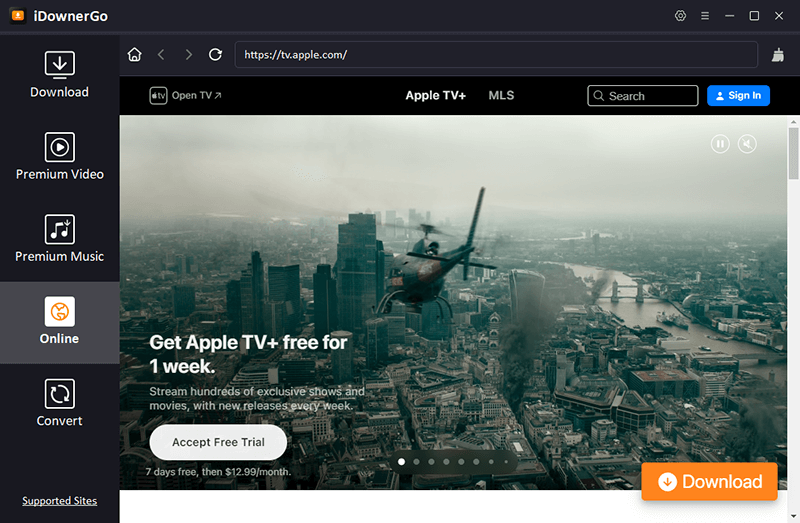Viewport: 800px width, 523px height.
Task: Select the Premium Video sidebar icon
Action: 59,157
